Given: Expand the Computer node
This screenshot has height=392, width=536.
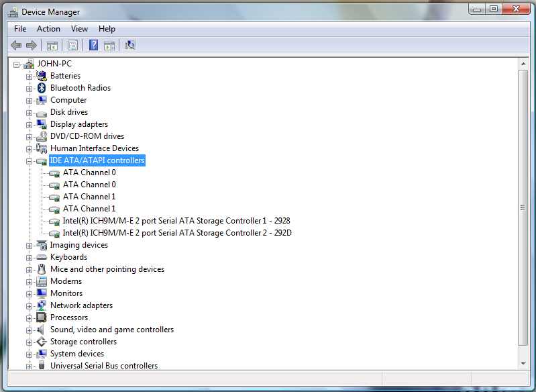Looking at the screenshot, I should click(29, 101).
